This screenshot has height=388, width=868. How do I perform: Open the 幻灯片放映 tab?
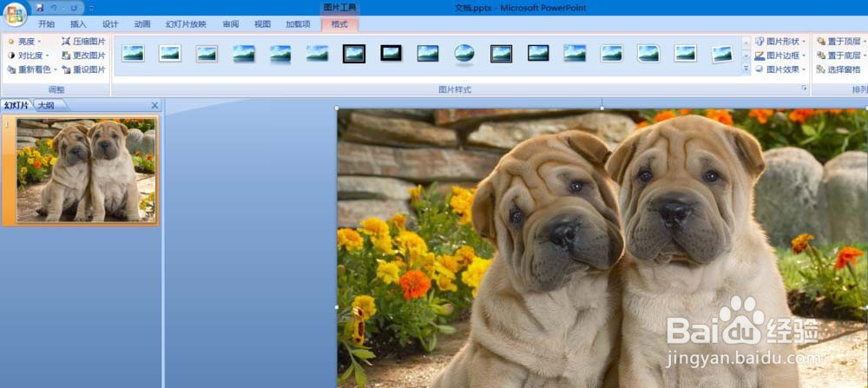coord(186,23)
